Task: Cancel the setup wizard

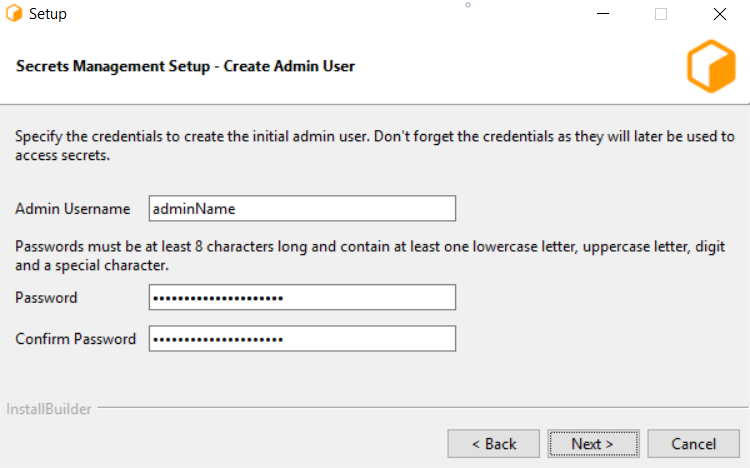Action: (x=694, y=444)
